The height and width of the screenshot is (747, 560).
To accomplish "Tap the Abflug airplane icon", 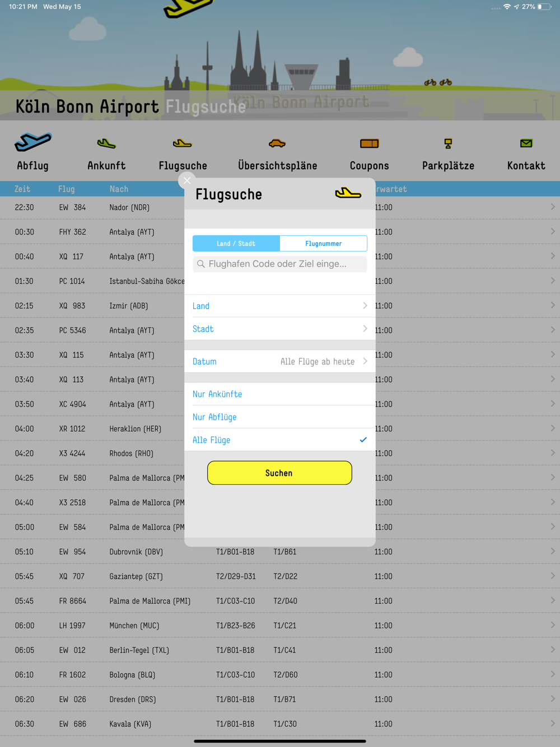I will point(33,142).
